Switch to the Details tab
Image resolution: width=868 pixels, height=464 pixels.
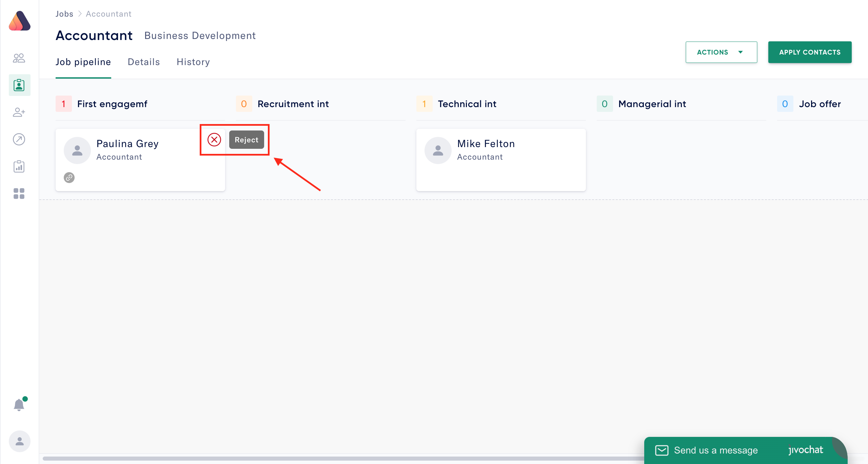pos(143,62)
